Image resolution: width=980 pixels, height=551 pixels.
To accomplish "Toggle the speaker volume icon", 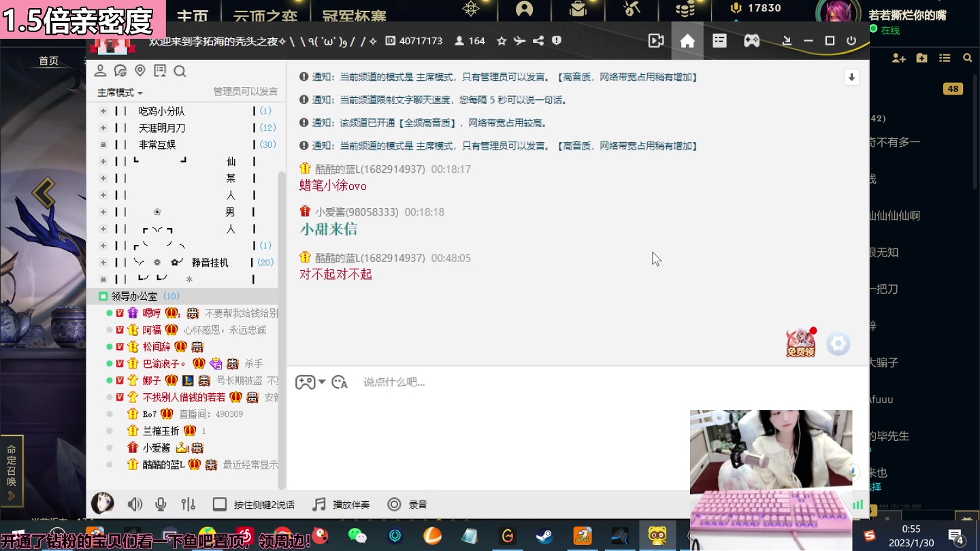I will click(135, 505).
